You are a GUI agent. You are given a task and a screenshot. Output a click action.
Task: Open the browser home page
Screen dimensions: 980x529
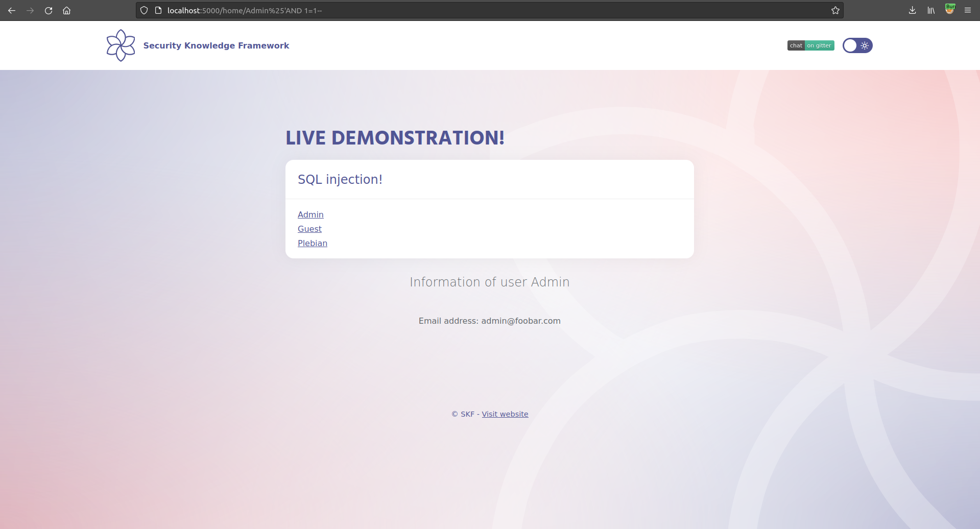[x=66, y=10]
